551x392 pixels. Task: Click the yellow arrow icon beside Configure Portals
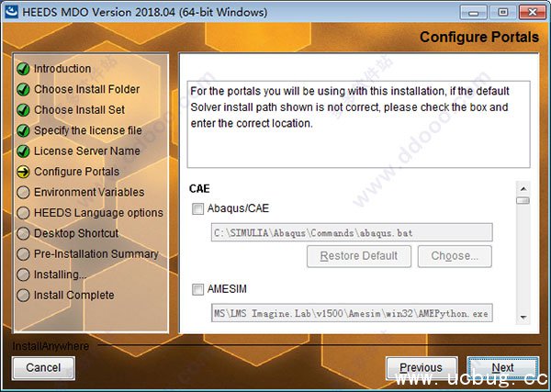23,172
